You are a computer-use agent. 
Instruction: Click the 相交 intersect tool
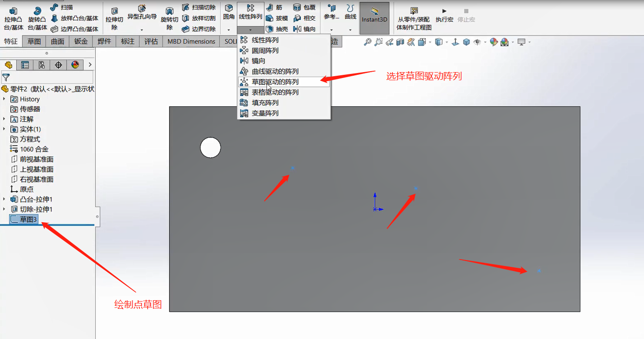click(304, 18)
